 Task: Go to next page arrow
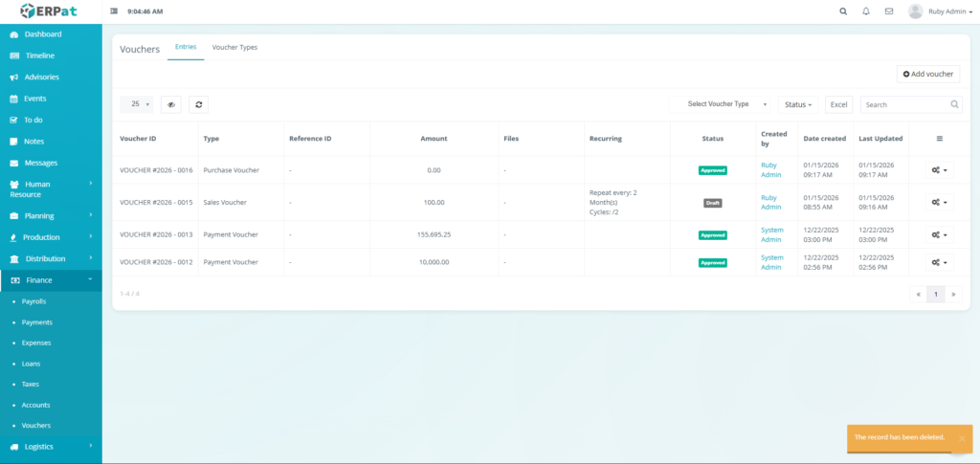pos(954,294)
